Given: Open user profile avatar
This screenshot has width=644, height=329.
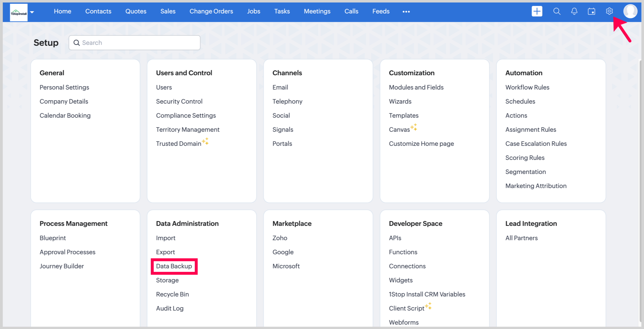Looking at the screenshot, I should pos(630,11).
